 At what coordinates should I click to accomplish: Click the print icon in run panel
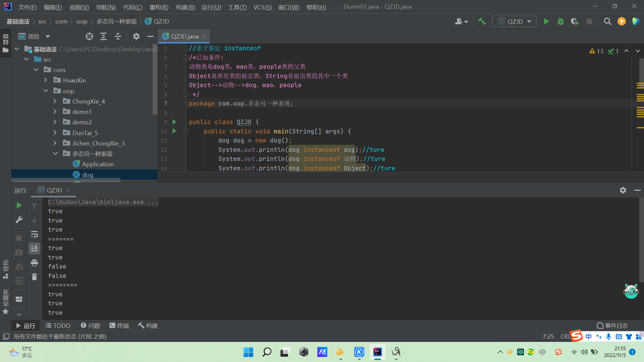tap(34, 263)
